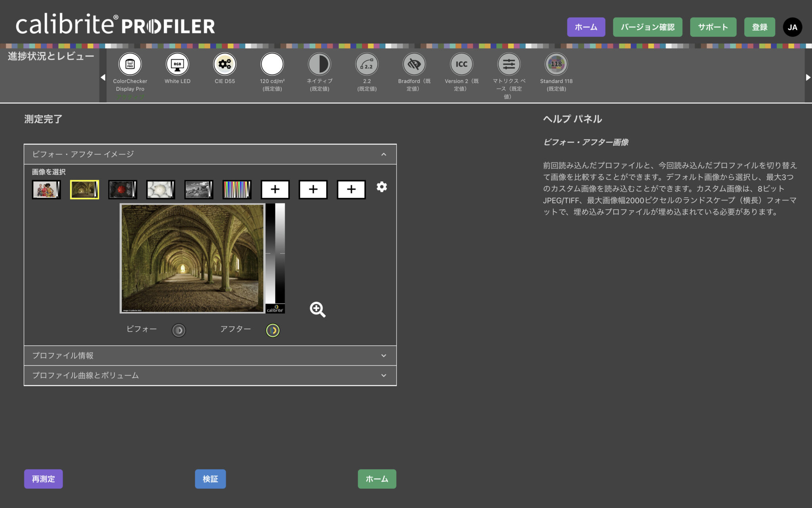
Task: Toggle the ビフォー (before) profile view
Action: pos(179,330)
